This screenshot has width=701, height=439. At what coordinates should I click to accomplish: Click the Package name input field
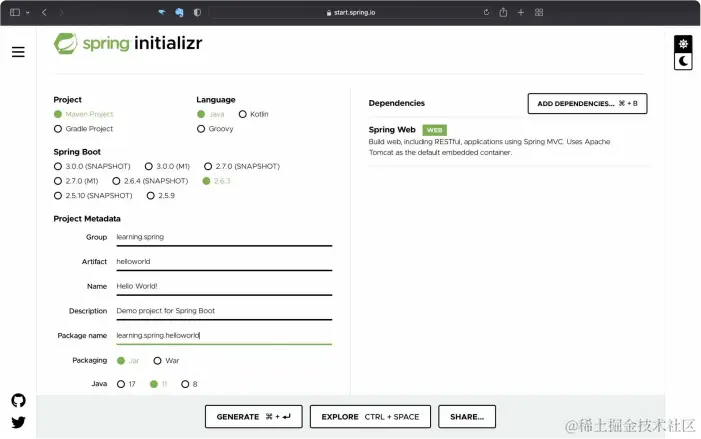[x=224, y=336]
